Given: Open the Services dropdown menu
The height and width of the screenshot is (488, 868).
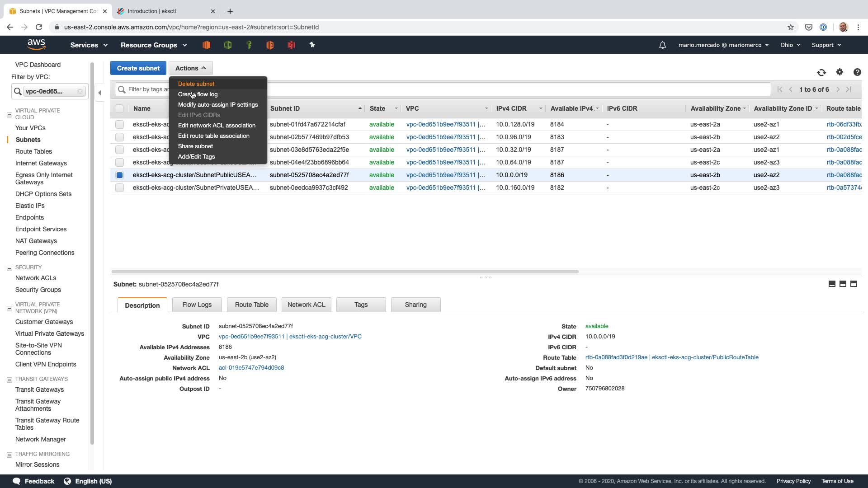Looking at the screenshot, I should click(89, 45).
